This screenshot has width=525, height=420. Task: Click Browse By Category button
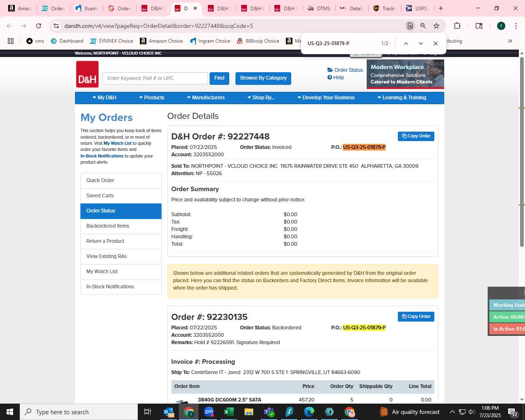point(263,78)
